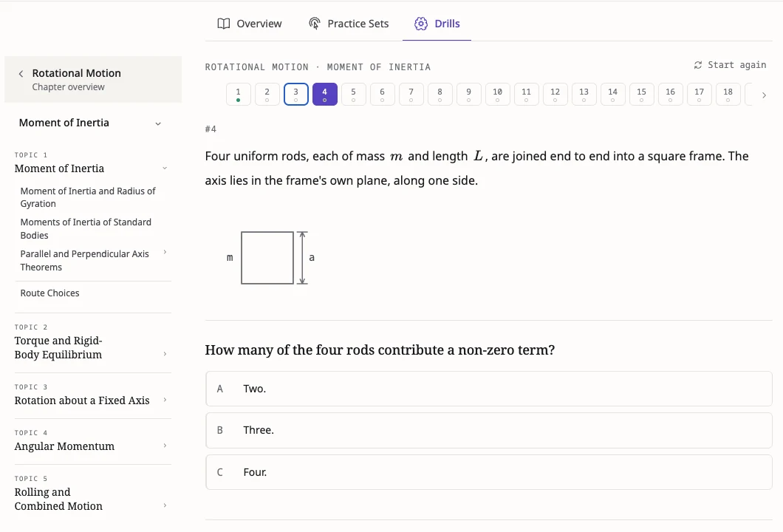The height and width of the screenshot is (532, 783).
Task: Click the Practice Sets pointer icon
Action: tap(314, 24)
